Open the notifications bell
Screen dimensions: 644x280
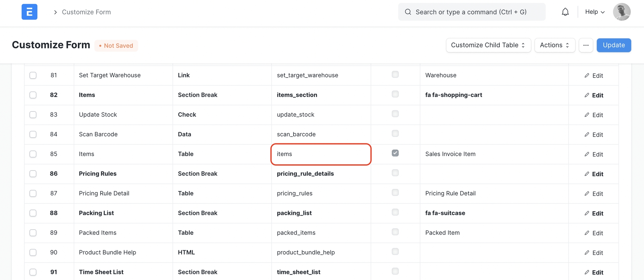point(565,12)
